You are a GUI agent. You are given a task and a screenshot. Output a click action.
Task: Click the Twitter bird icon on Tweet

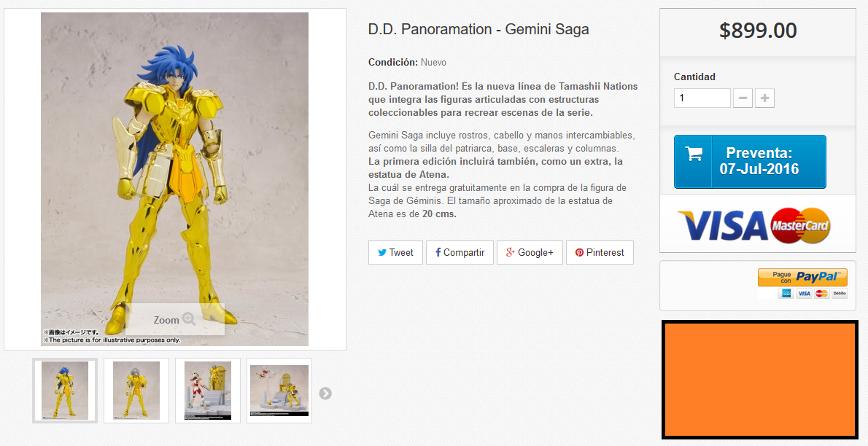382,252
